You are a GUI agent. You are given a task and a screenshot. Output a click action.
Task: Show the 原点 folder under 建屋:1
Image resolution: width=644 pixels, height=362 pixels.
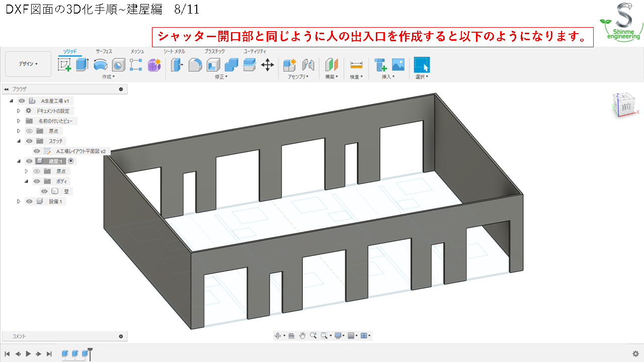[36, 171]
